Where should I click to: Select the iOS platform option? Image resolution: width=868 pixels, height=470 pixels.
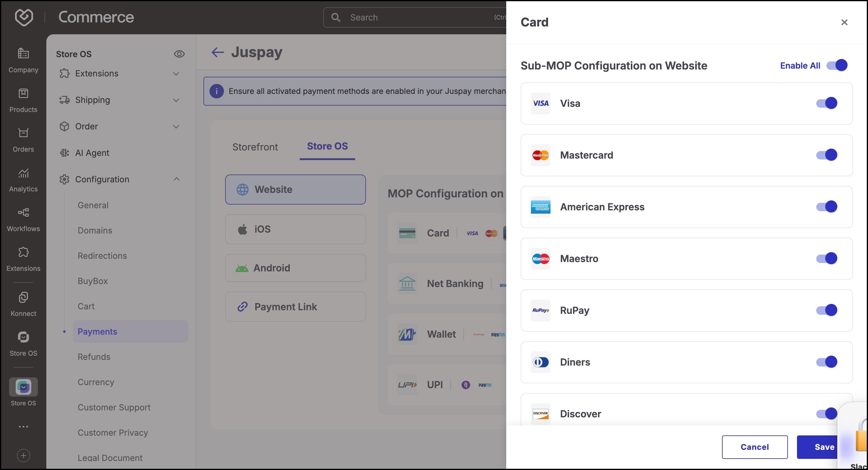pyautogui.click(x=296, y=229)
